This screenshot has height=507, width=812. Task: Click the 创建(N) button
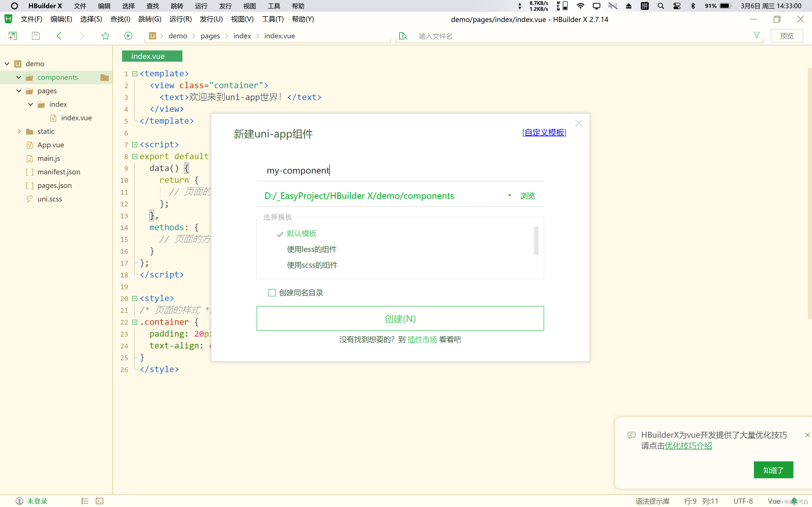point(400,319)
